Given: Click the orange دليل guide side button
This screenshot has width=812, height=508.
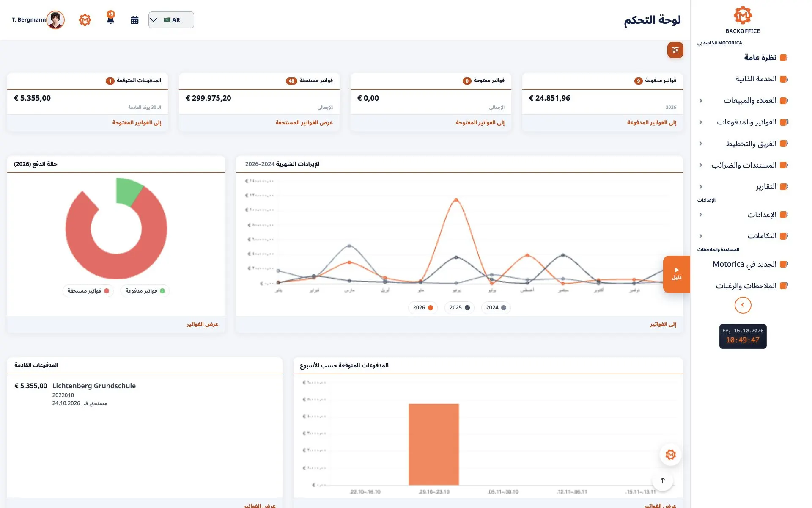Looking at the screenshot, I should tap(676, 274).
